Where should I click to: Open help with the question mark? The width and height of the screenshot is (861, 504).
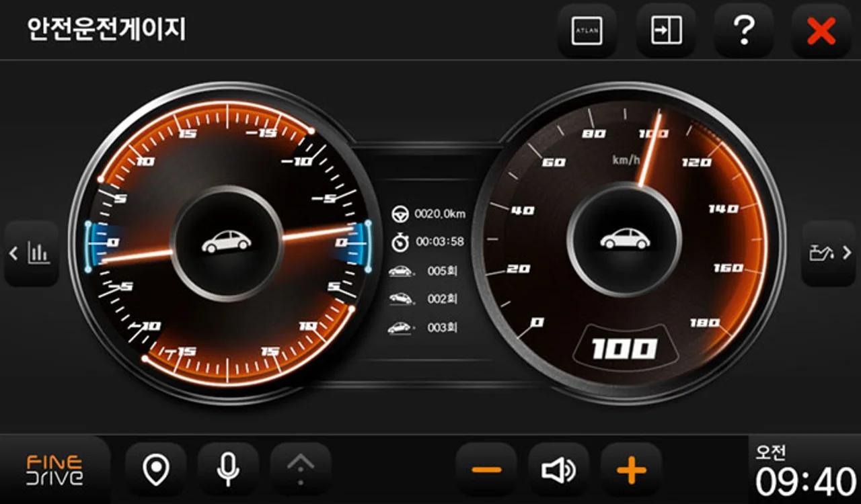[743, 30]
